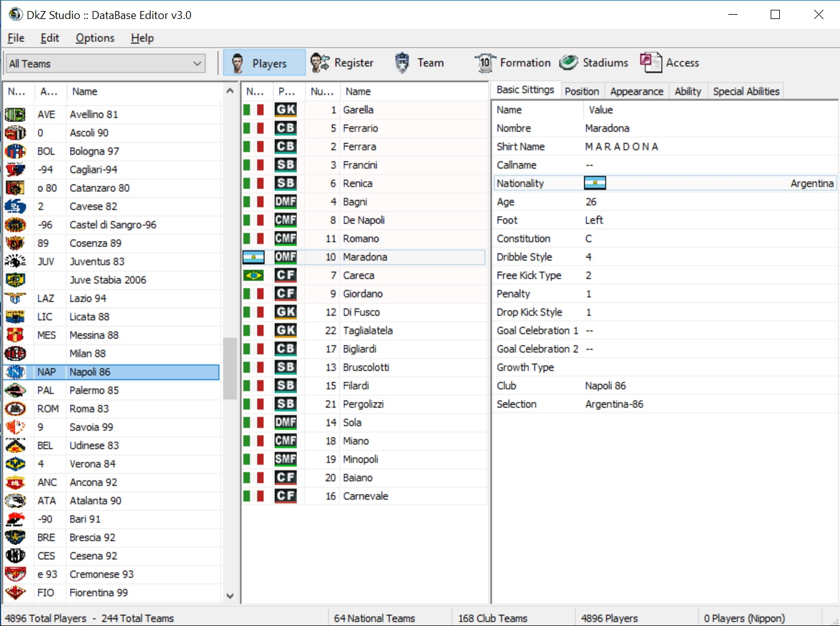The width and height of the screenshot is (840, 626).
Task: Switch to the Appearance tab
Action: [x=636, y=91]
